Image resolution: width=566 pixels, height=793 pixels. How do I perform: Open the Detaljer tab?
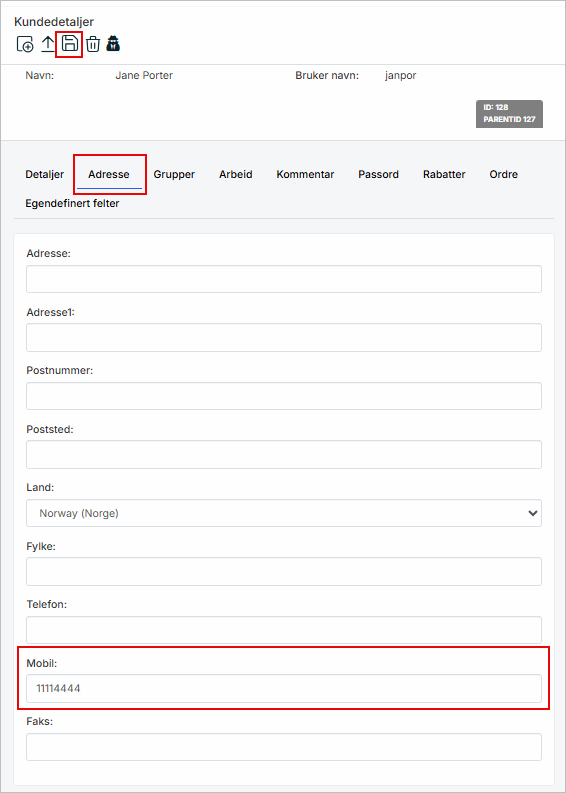[x=45, y=174]
